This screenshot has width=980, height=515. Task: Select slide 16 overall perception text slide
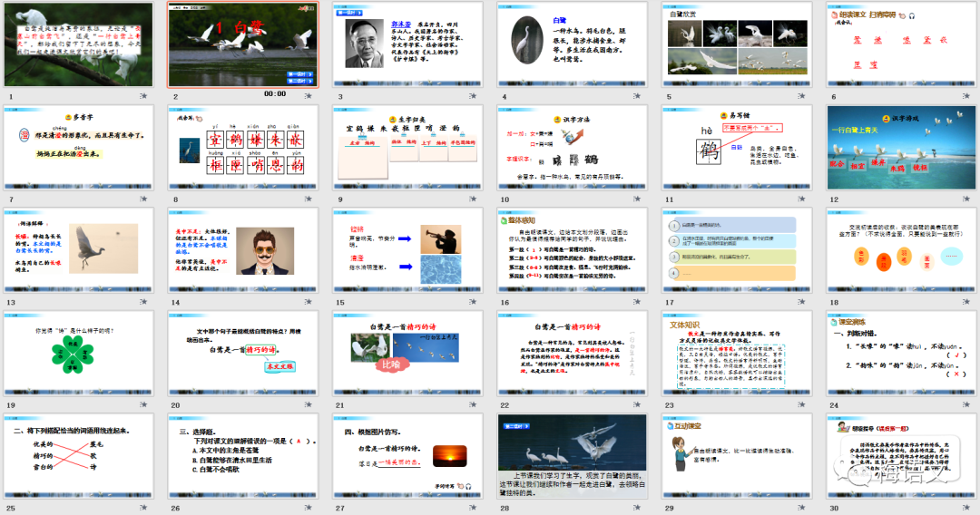573,250
